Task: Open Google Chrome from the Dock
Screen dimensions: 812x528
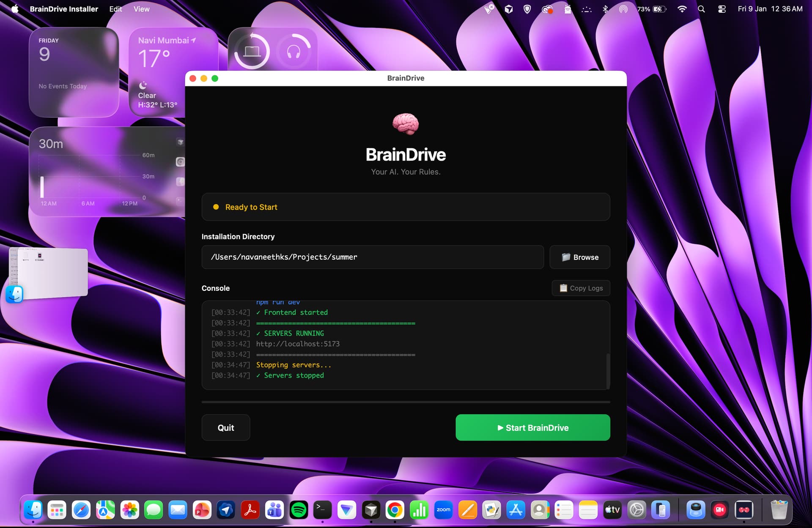Action: coord(395,510)
